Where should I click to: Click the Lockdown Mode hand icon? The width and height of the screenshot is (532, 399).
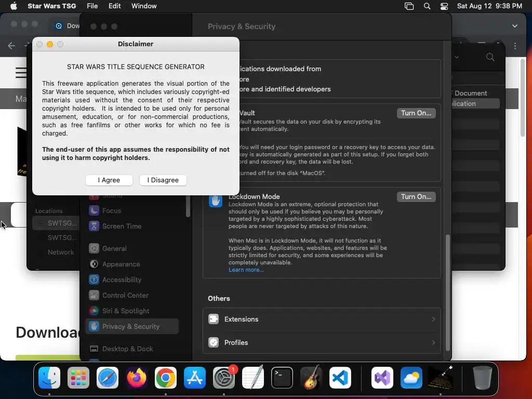(216, 201)
